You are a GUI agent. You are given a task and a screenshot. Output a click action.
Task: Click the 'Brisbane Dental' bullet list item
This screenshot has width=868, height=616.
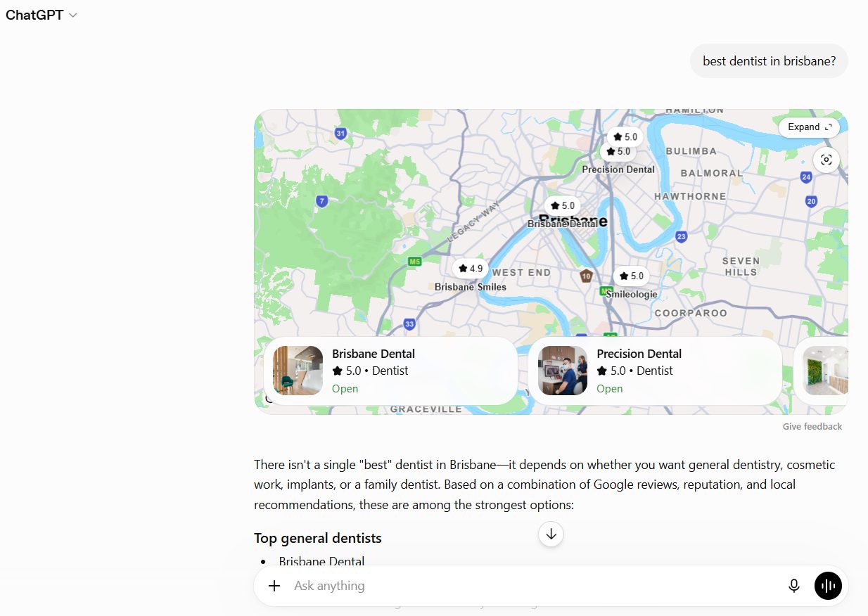[x=321, y=561]
